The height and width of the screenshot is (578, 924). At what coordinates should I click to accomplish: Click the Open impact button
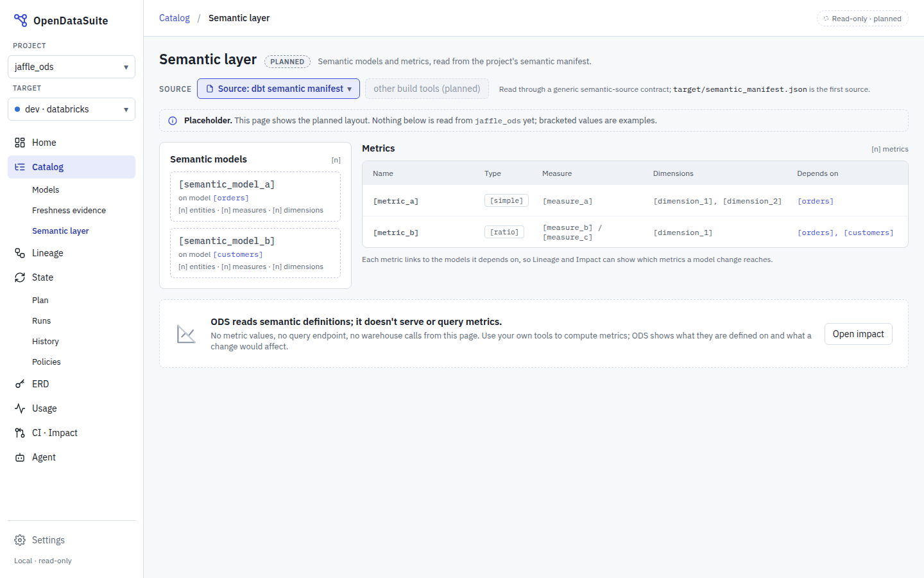click(x=858, y=334)
